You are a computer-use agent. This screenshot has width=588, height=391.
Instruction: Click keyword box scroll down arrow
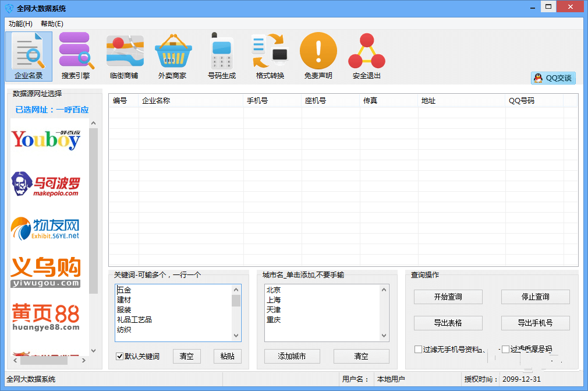[236, 336]
